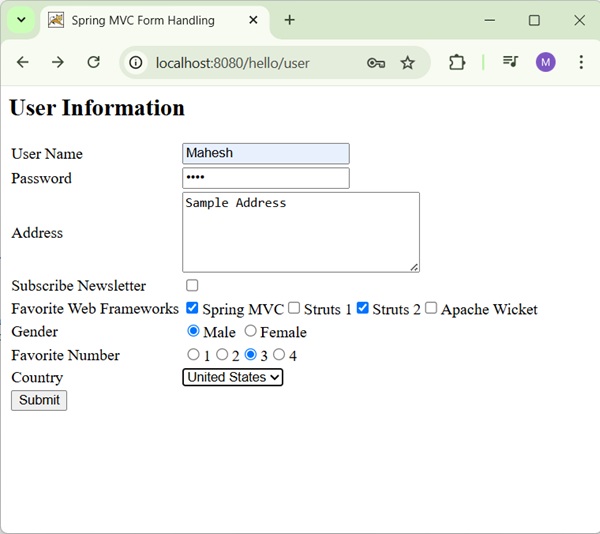This screenshot has height=534, width=600.
Task: Focus the User Name field containing Mahesh
Action: pyautogui.click(x=266, y=153)
